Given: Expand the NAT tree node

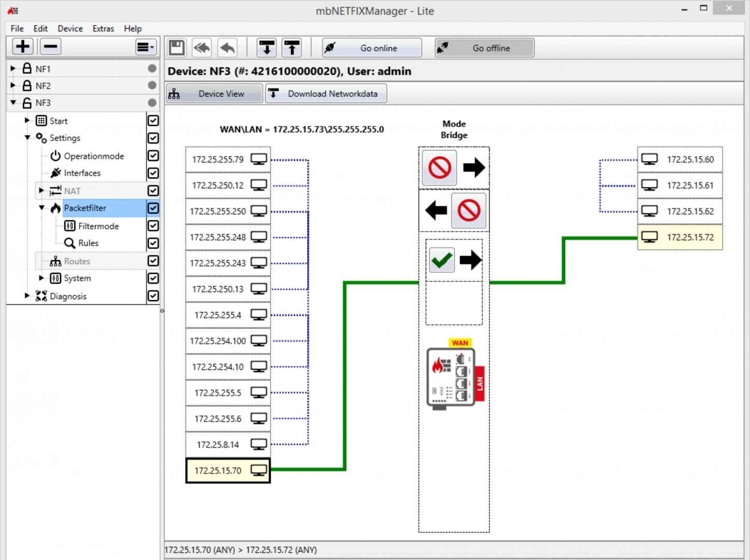Looking at the screenshot, I should [41, 190].
